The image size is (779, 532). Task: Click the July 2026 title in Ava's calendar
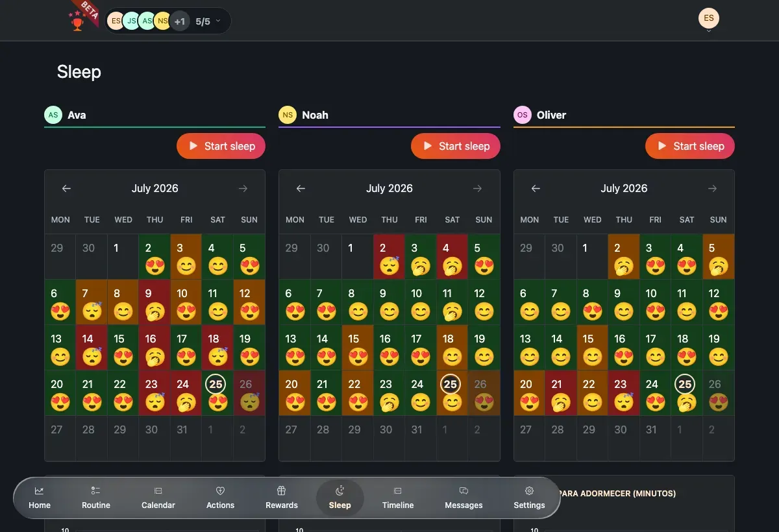[155, 188]
